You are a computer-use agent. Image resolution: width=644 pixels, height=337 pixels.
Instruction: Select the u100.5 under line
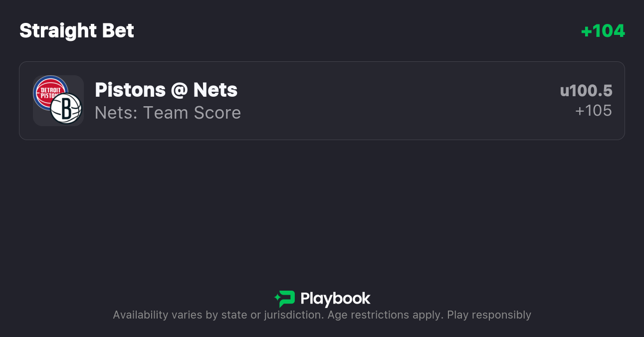[x=586, y=91]
